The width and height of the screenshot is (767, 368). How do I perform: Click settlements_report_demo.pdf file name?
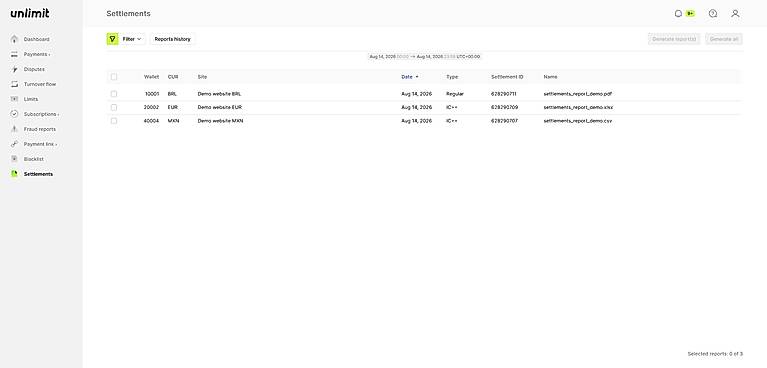pos(578,94)
